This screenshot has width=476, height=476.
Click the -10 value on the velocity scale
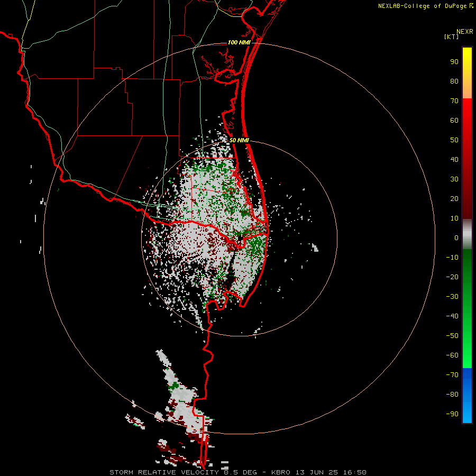click(x=452, y=258)
